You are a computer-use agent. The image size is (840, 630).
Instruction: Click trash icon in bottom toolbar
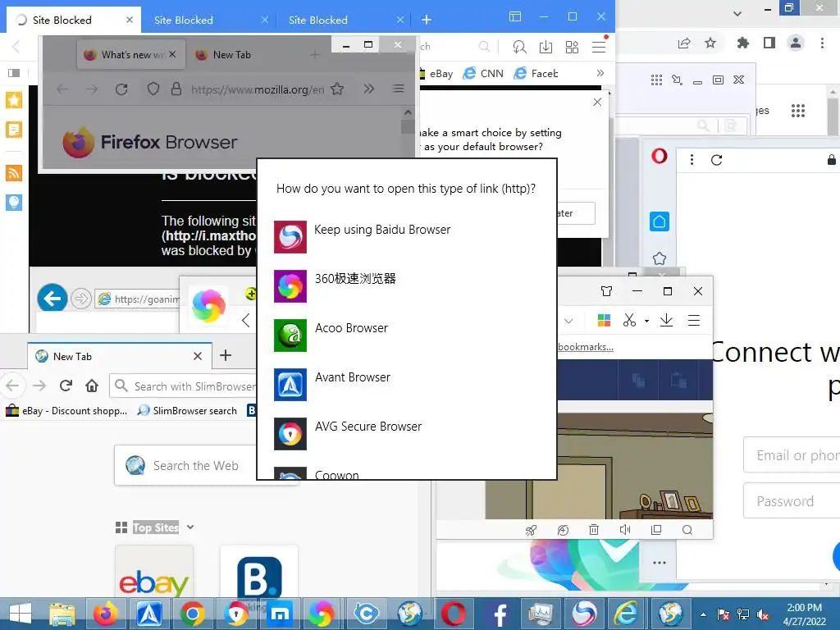tap(594, 530)
